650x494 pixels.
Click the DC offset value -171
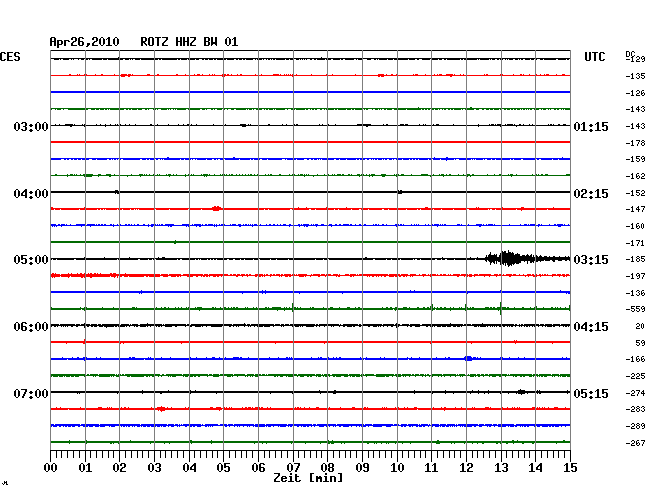(x=635, y=243)
